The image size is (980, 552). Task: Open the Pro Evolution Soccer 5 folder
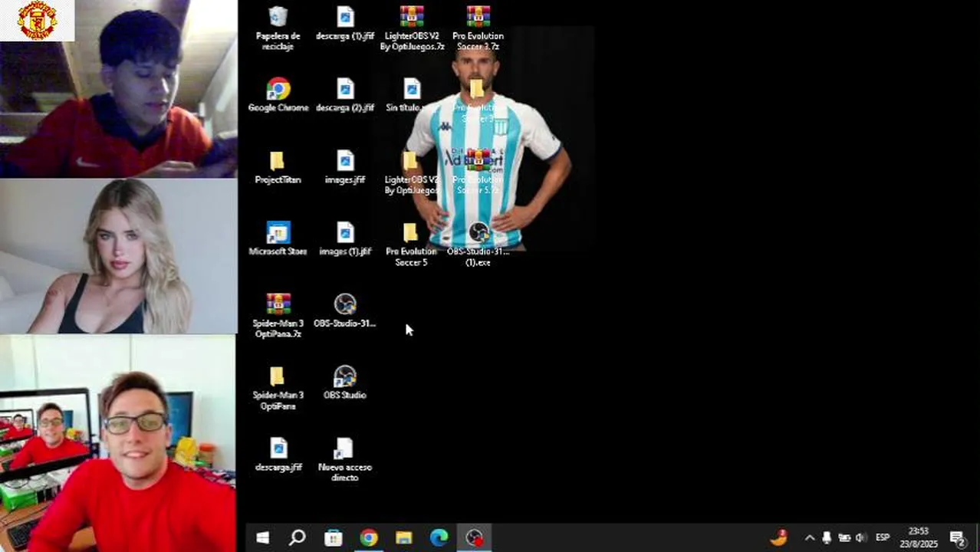pos(411,245)
